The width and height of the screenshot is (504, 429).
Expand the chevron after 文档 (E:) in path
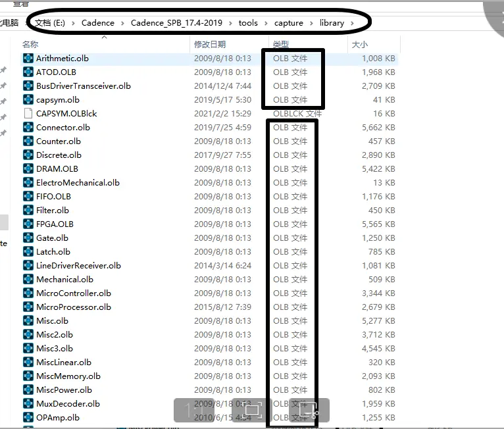pos(73,23)
